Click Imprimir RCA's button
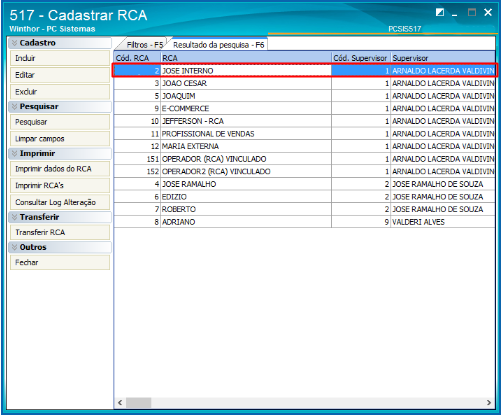This screenshot has width=501, height=417. pyautogui.click(x=60, y=186)
